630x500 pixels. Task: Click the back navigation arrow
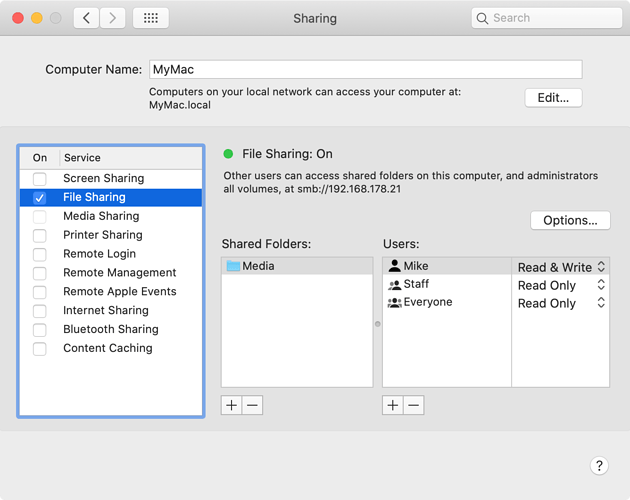pos(86,18)
